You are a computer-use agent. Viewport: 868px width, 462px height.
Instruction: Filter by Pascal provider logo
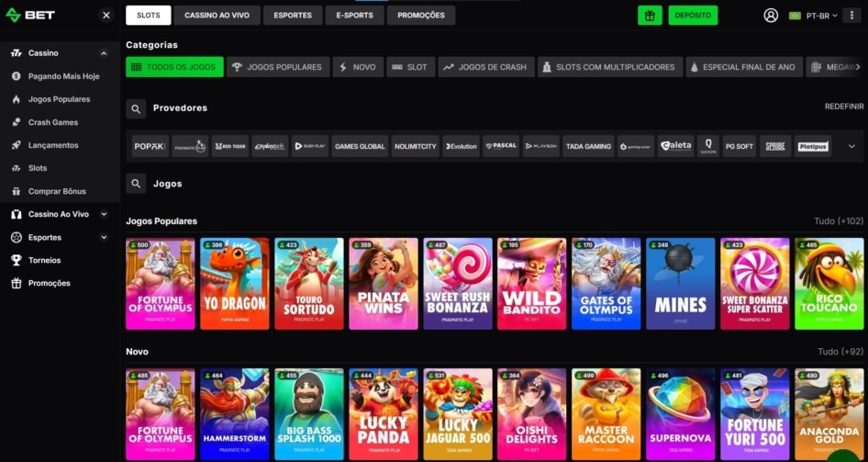501,146
